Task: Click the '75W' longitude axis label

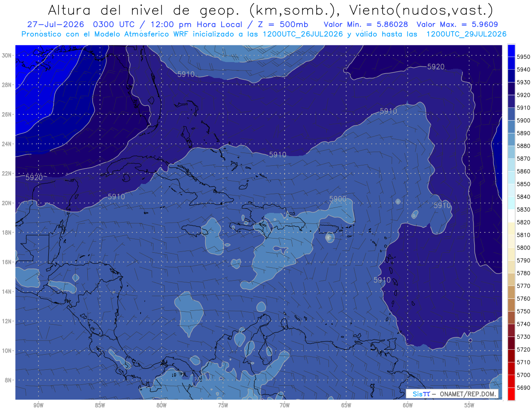Action: [223, 405]
